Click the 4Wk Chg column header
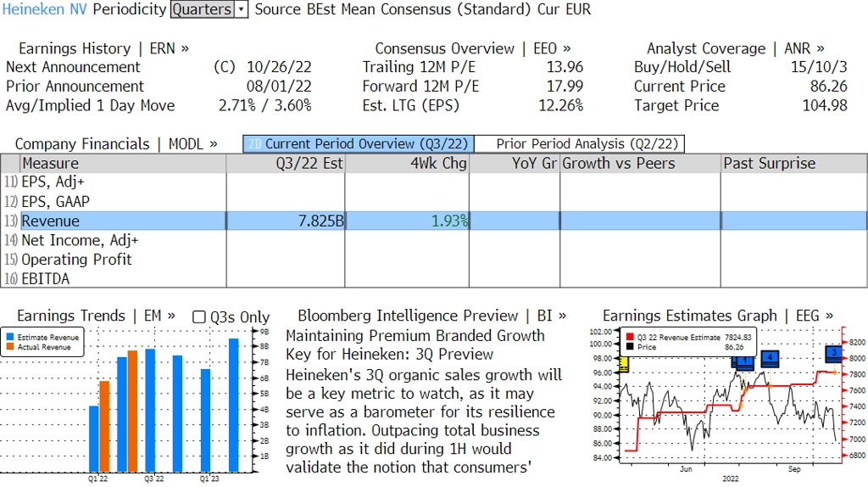 pos(407,164)
